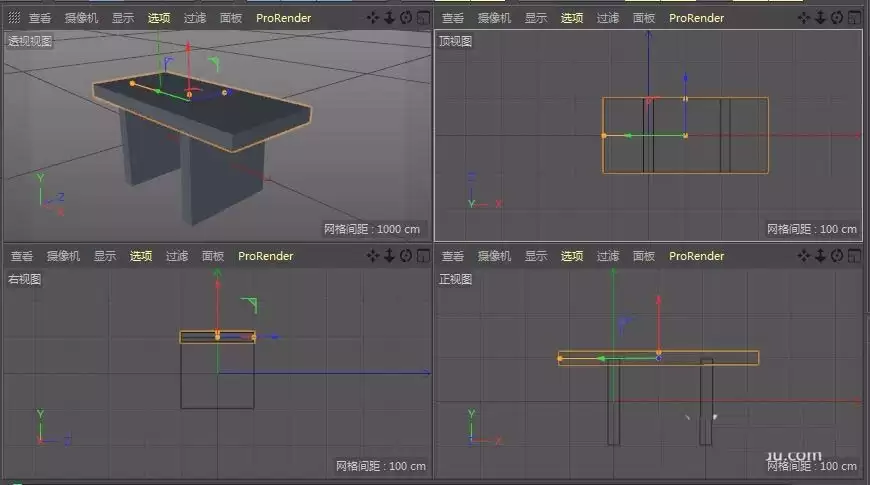Toggle maximize on the top view (顶视图)
Screen dimensions: 870x485
pos(854,18)
